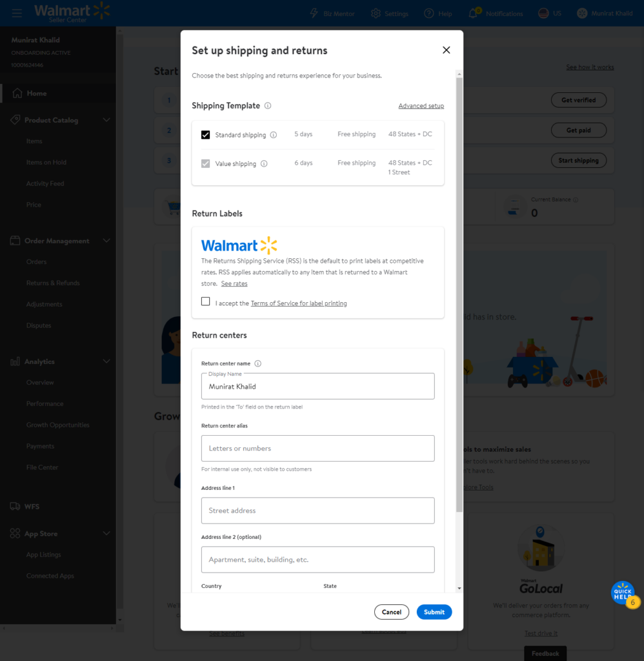Focus the Address line 2 field

(x=317, y=560)
